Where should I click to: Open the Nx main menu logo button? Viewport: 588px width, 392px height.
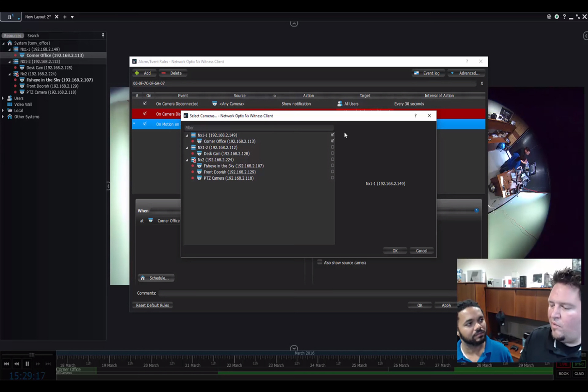tap(11, 17)
